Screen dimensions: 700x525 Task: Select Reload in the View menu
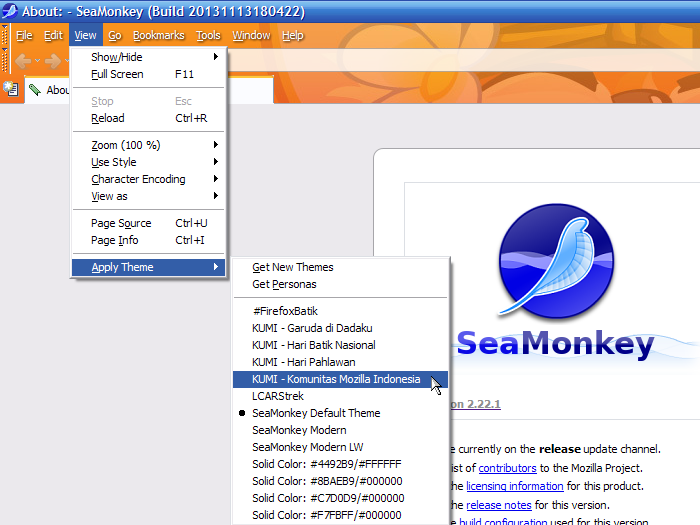pyautogui.click(x=149, y=118)
